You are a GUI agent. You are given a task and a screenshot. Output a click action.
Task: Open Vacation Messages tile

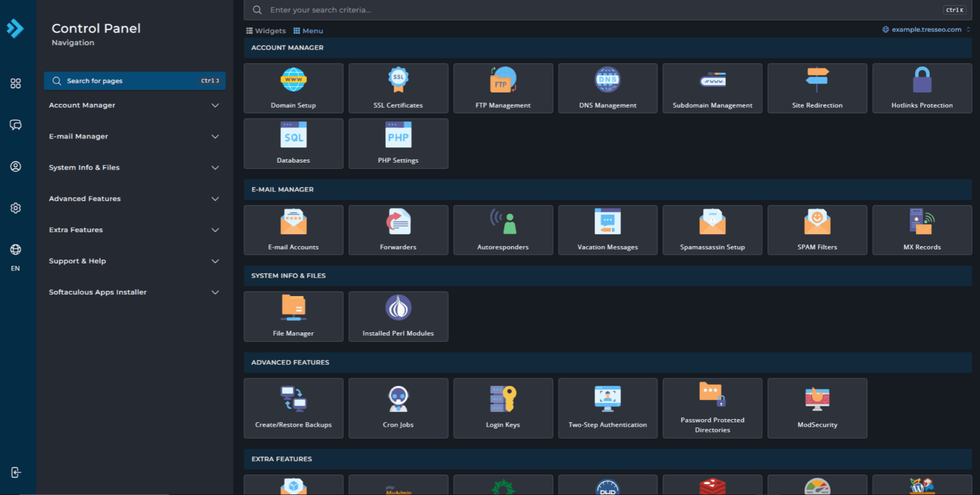click(x=608, y=230)
